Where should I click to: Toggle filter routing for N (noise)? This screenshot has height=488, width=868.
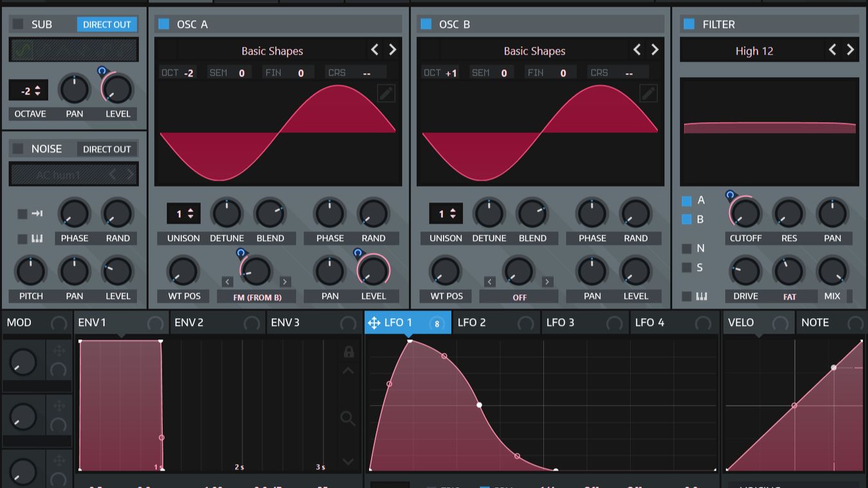click(687, 248)
